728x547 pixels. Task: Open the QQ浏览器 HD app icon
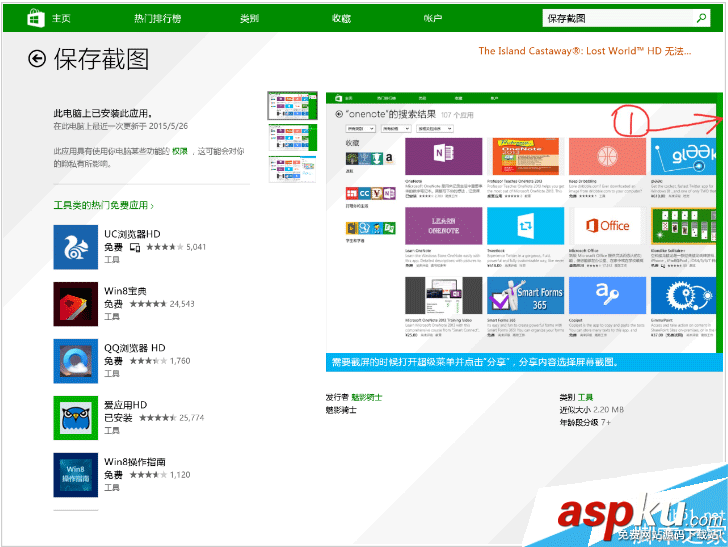(x=76, y=361)
